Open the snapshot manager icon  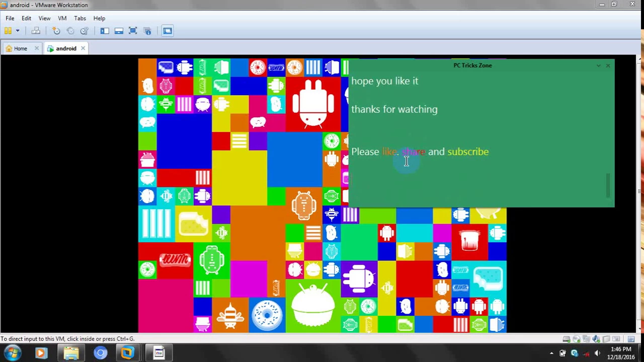(85, 31)
